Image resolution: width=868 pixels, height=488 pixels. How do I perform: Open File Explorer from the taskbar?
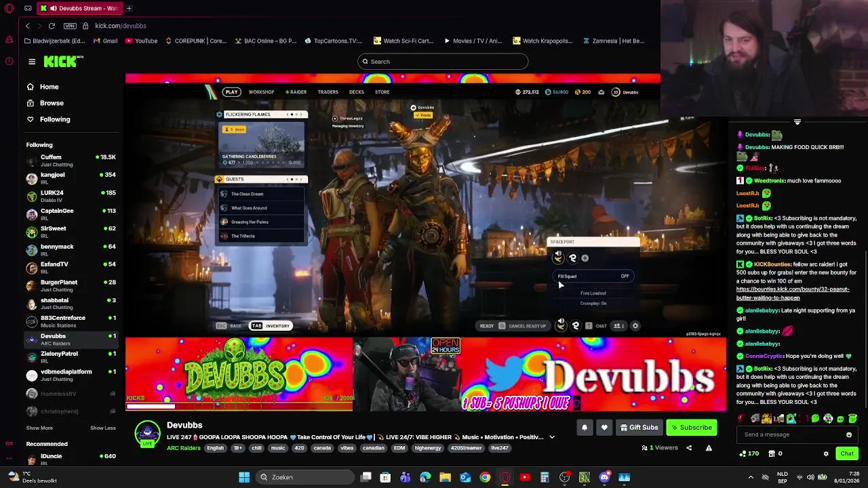pyautogui.click(x=445, y=477)
